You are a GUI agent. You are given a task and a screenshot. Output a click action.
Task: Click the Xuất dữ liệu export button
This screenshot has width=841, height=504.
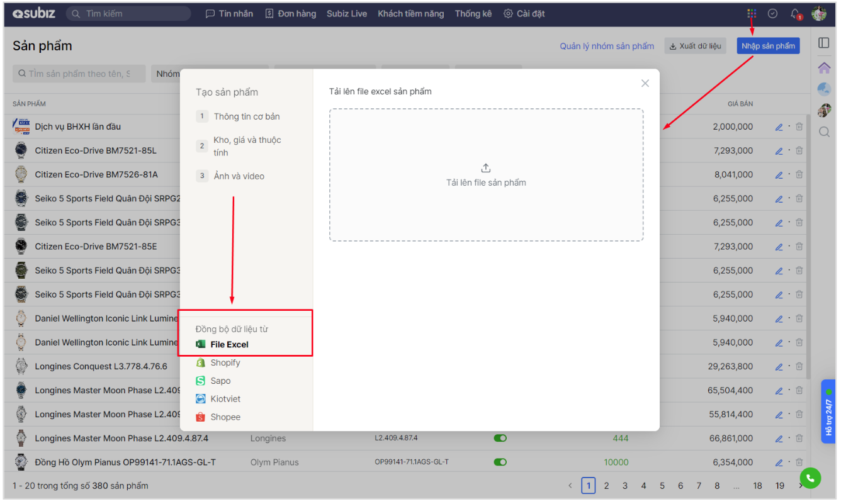pyautogui.click(x=695, y=46)
